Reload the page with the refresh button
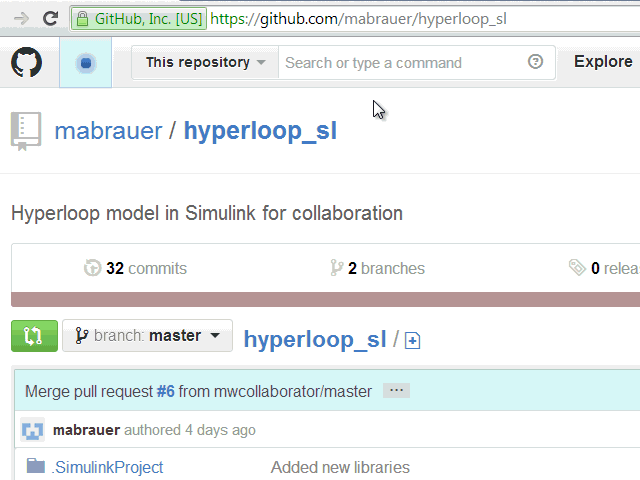This screenshot has width=640, height=480. coord(50,18)
